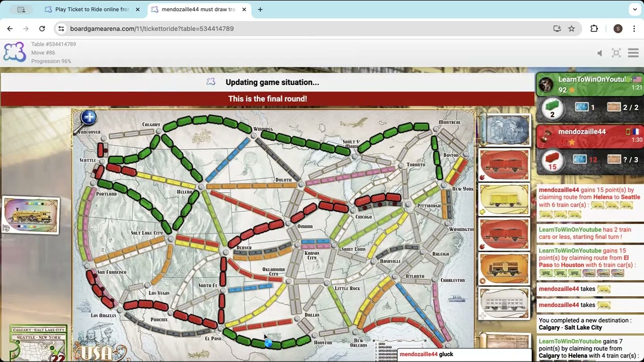Click the locomotive card in hand

pos(31,216)
